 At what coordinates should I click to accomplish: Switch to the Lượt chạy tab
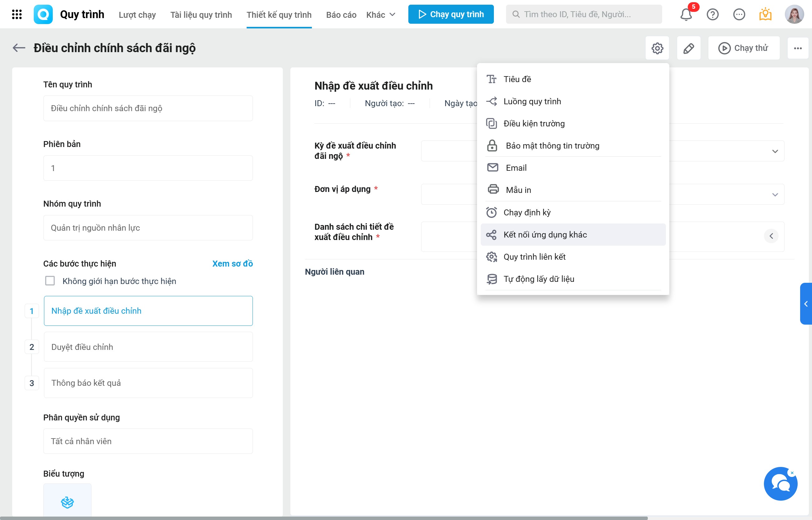click(137, 15)
